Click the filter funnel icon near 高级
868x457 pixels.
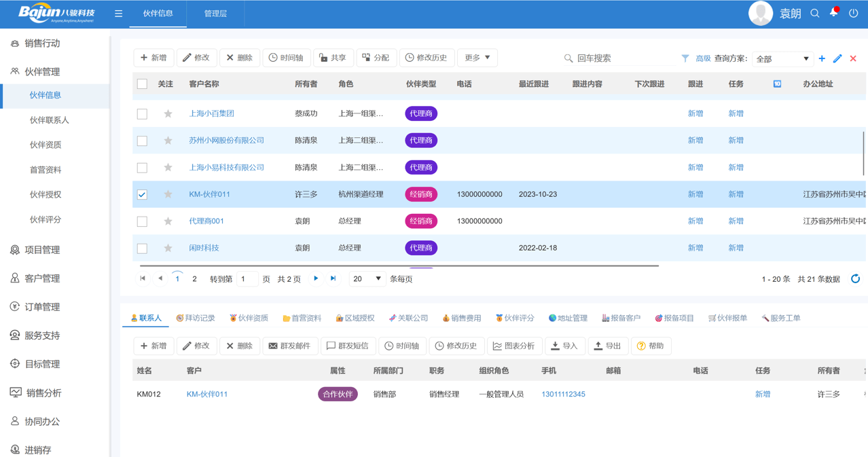684,58
